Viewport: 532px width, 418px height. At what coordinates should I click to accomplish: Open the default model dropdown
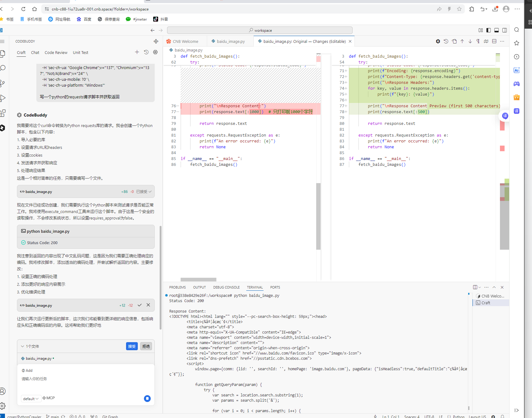point(31,399)
